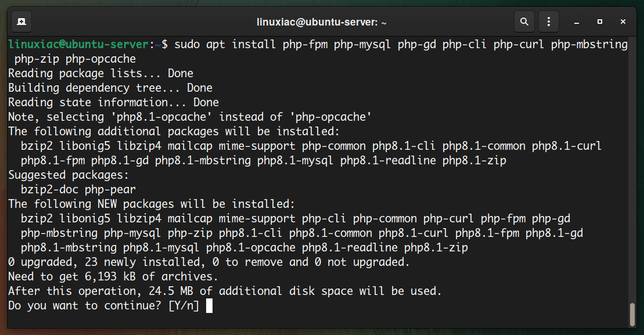Click 'Building dependency tree... Done' line
The height and width of the screenshot is (335, 644).
[x=110, y=88]
